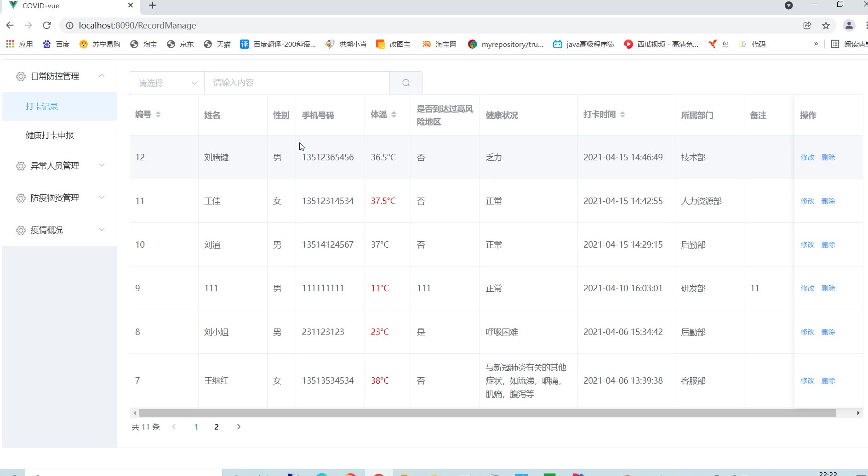Open the 代码 bookmark
This screenshot has width=868, height=476.
[x=752, y=44]
